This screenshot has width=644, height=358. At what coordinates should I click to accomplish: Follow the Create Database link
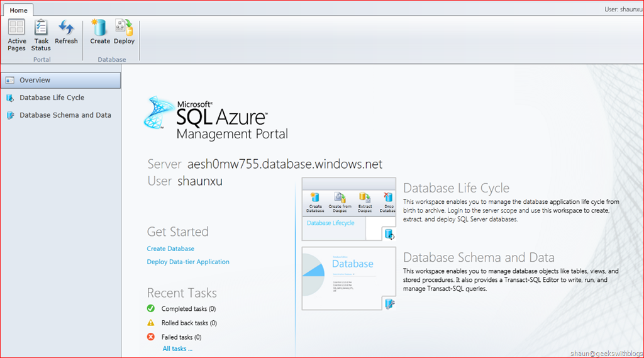point(170,249)
